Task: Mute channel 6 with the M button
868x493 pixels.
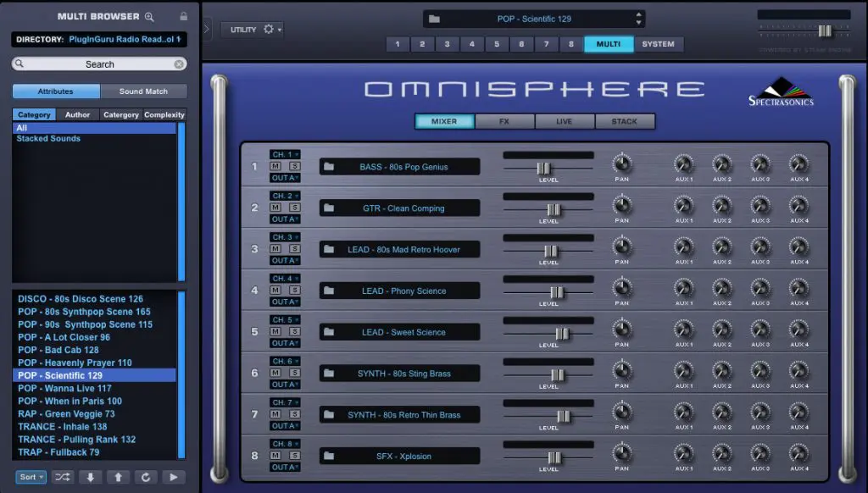Action: tap(275, 374)
